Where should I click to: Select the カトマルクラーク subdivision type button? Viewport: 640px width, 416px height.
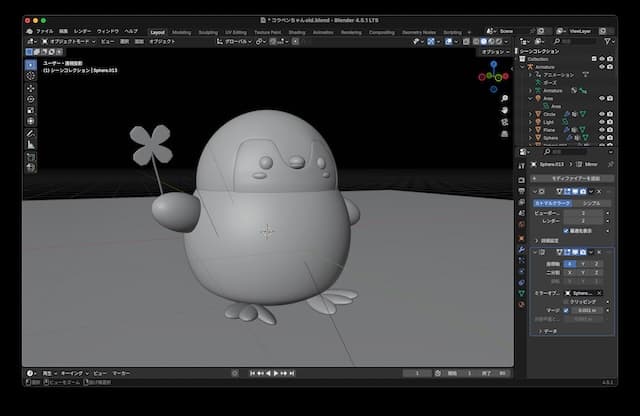tap(552, 203)
